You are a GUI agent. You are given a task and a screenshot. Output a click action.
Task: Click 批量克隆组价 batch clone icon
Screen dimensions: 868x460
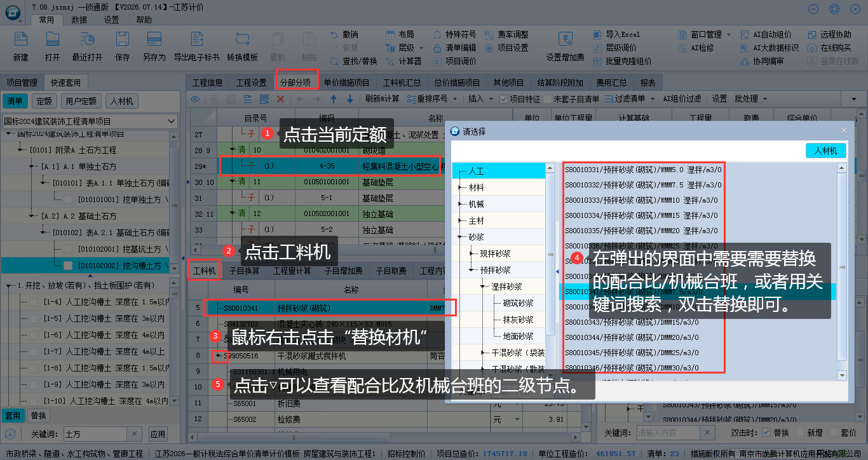point(597,61)
